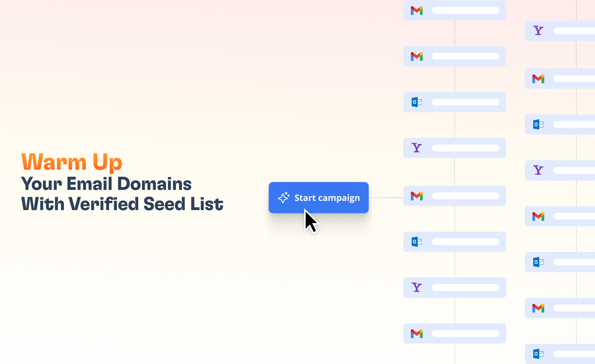Click the lowest Yahoo icon in left column
This screenshot has height=364, width=595.
pyautogui.click(x=416, y=288)
